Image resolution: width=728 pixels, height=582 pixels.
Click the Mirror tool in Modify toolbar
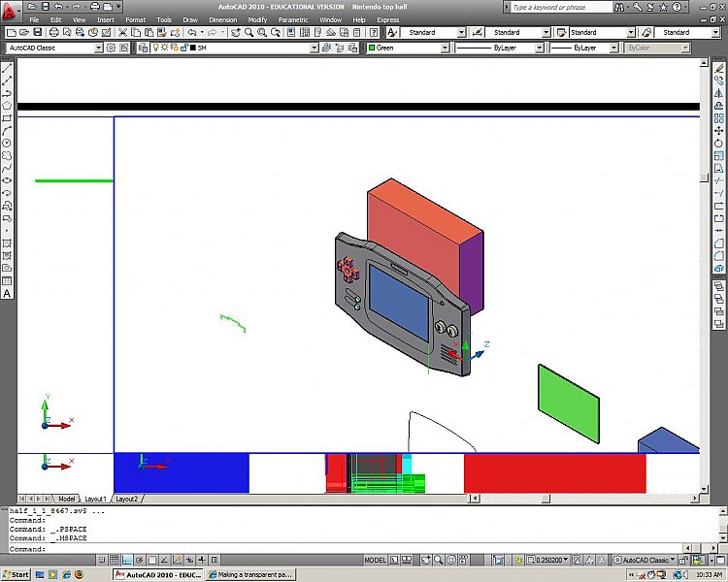(x=718, y=93)
